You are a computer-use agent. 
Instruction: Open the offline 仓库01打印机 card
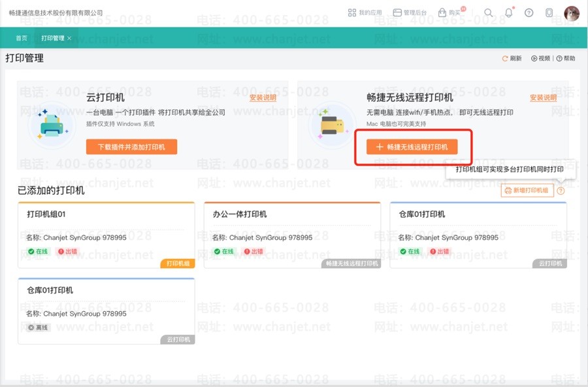[x=106, y=311]
